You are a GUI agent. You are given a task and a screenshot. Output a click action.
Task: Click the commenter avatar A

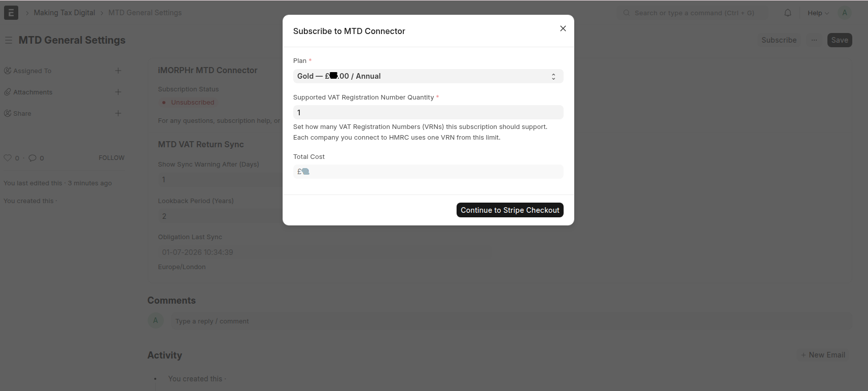[156, 320]
